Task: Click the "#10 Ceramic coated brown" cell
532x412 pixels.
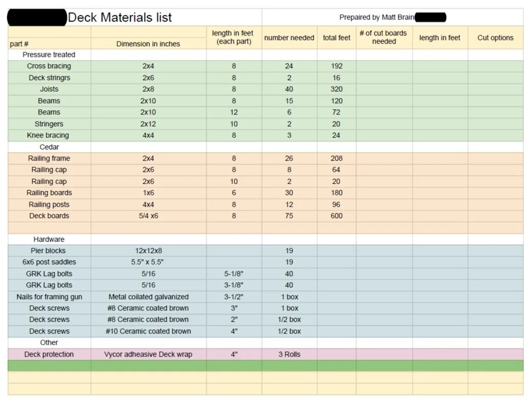Action: pyautogui.click(x=148, y=331)
